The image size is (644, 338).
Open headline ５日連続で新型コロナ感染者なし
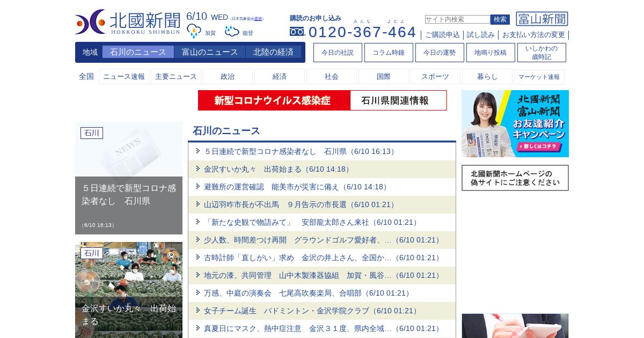301,151
